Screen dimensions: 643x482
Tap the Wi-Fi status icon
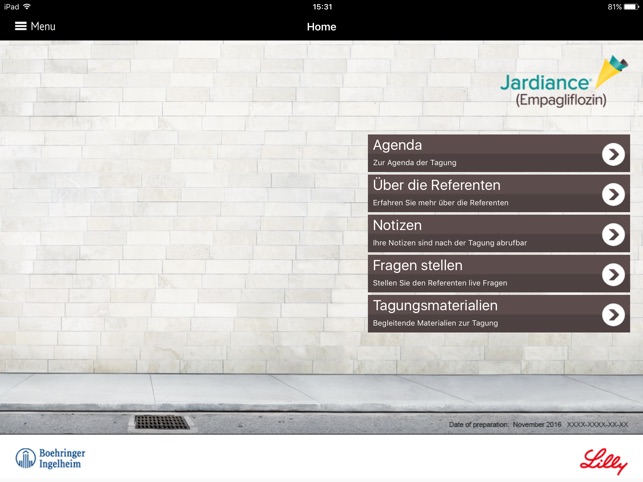(x=27, y=7)
